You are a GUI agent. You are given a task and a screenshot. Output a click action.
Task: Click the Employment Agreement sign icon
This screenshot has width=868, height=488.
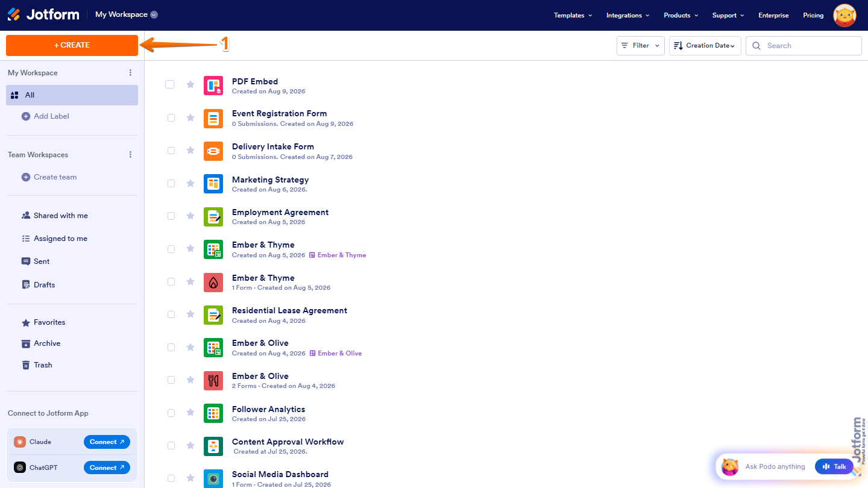pyautogui.click(x=213, y=216)
